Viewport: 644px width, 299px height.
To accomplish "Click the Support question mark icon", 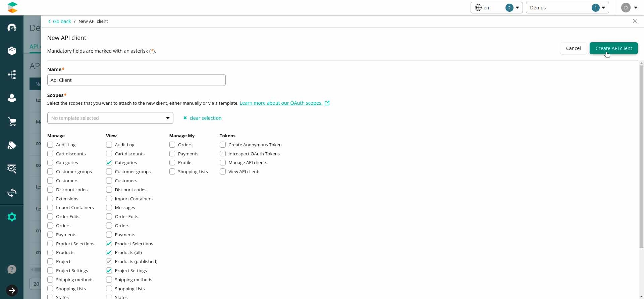I will coord(12,269).
